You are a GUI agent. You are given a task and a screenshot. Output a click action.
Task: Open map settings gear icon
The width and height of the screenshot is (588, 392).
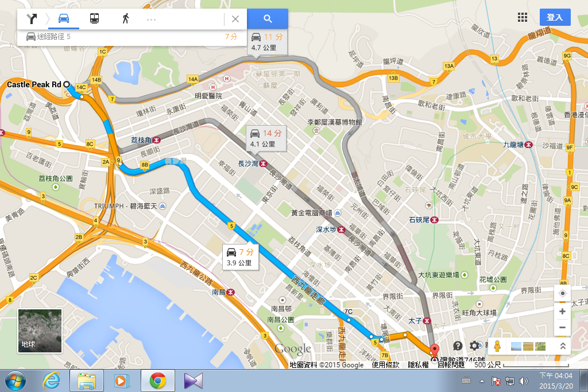[474, 346]
